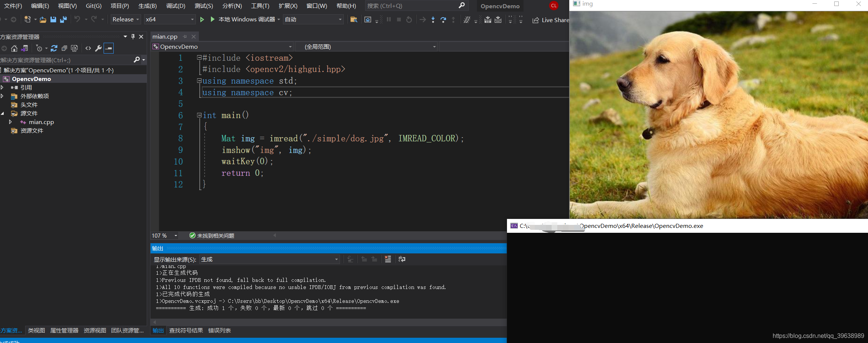Click the Open File folder icon
The height and width of the screenshot is (343, 868).
click(43, 19)
